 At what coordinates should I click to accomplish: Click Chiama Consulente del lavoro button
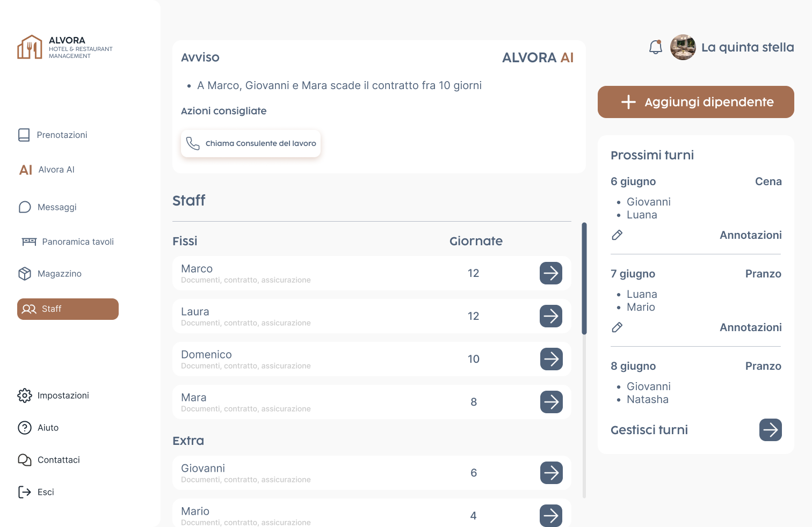coord(251,143)
